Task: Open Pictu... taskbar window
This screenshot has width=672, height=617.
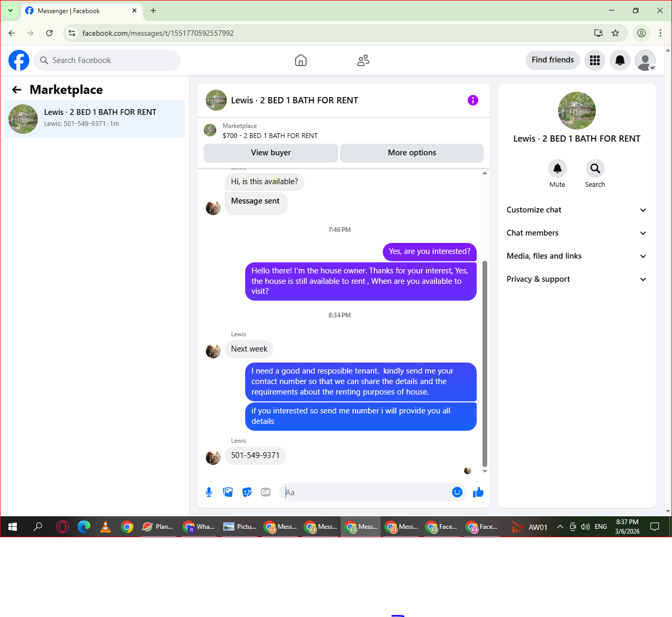Action: pos(240,527)
